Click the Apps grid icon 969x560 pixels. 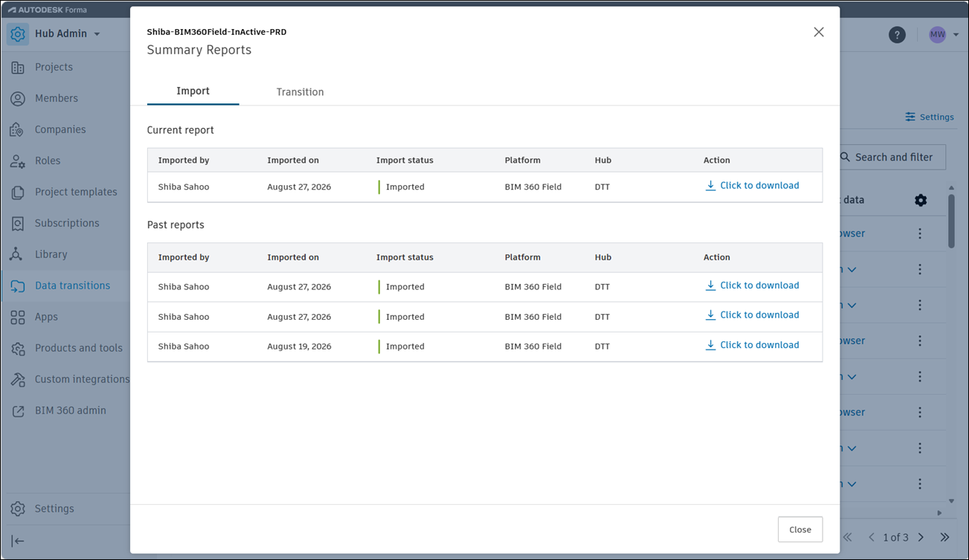[18, 317]
